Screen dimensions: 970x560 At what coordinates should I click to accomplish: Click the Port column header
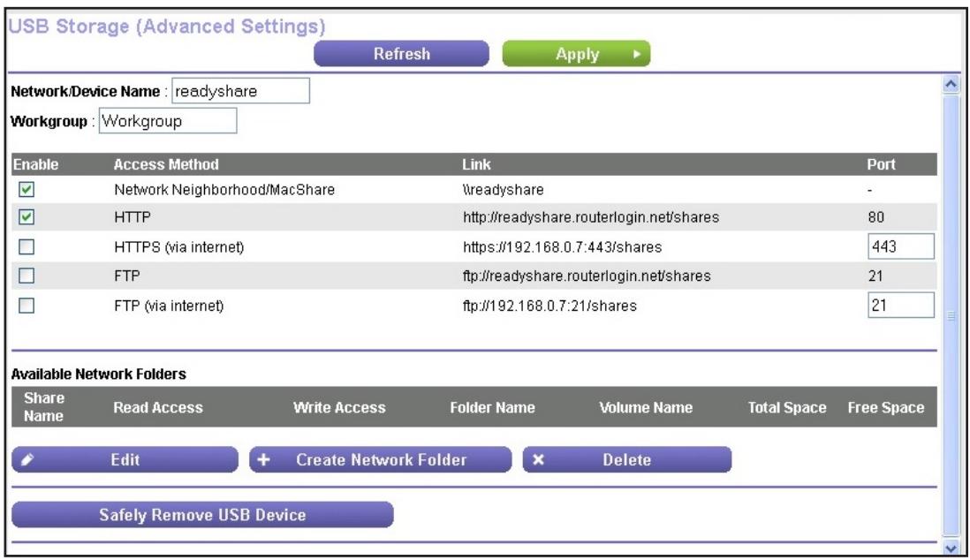click(x=881, y=164)
